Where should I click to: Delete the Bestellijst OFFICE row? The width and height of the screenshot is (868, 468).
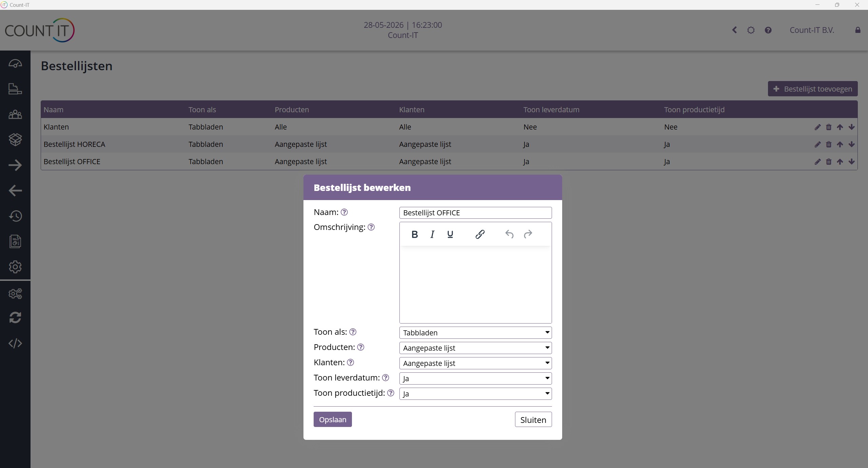829,162
